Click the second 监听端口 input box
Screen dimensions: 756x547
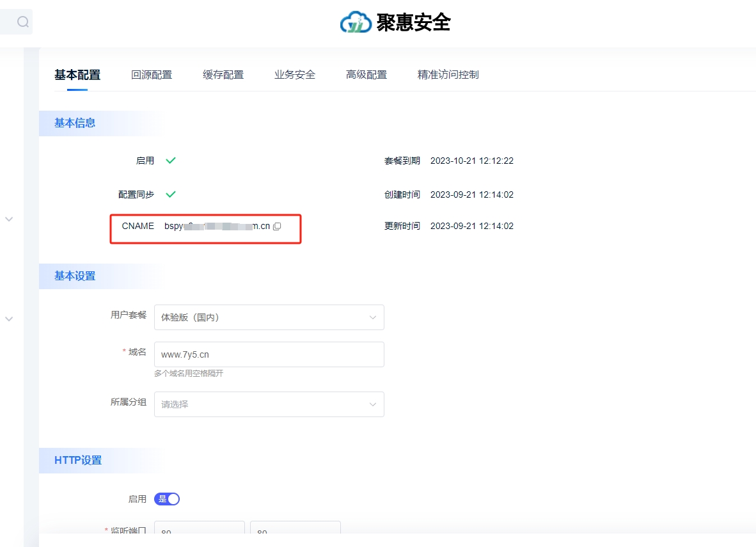pyautogui.click(x=295, y=531)
